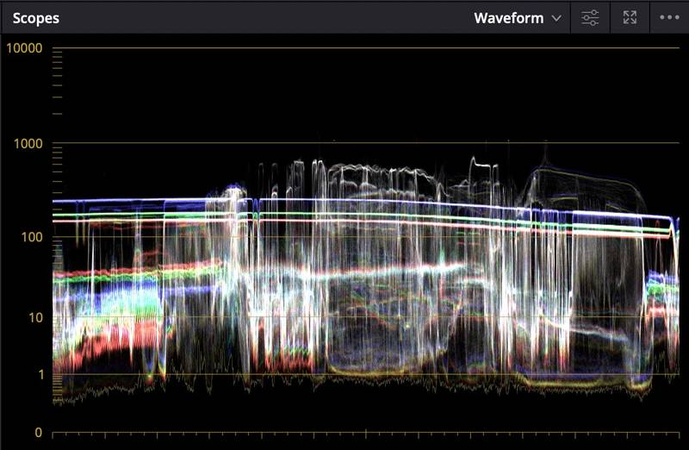Click the 10000 nit scale label
689x450 pixels.
click(x=23, y=48)
